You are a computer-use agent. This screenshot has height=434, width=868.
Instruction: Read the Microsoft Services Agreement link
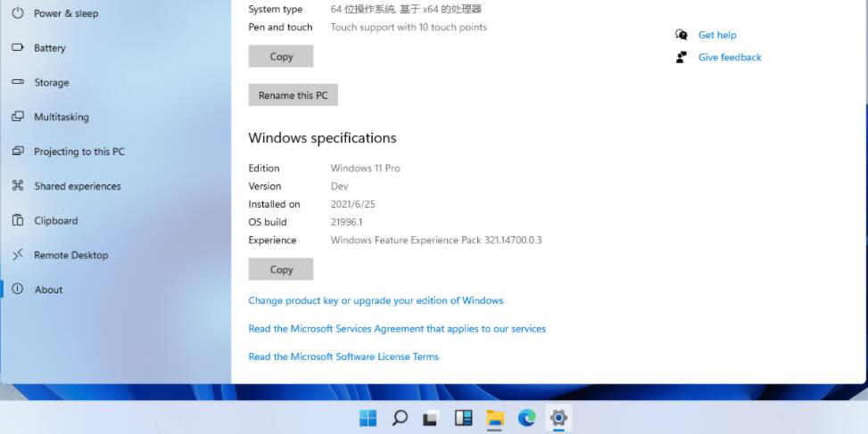(397, 329)
